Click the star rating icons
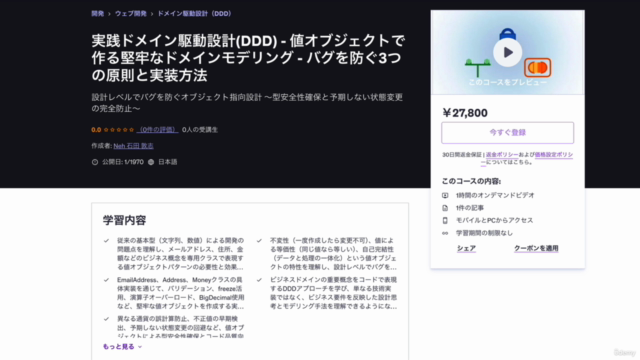This screenshot has height=360, width=640. [119, 130]
